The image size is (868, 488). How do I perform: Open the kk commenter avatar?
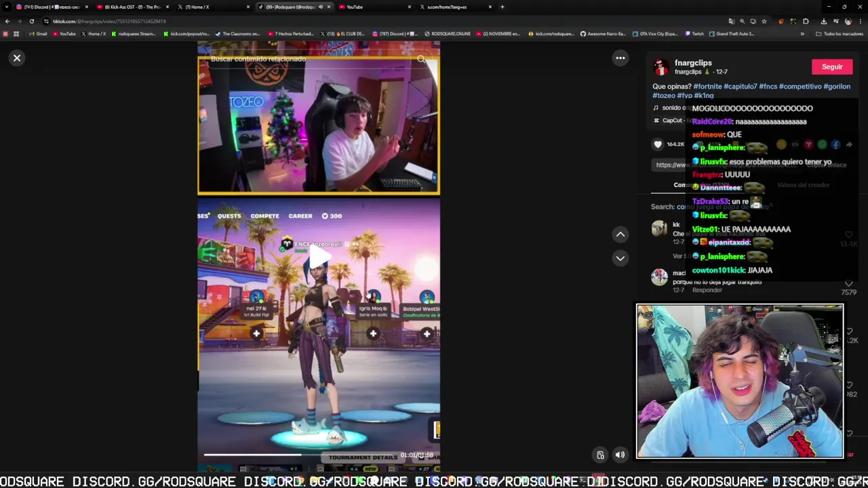click(659, 229)
